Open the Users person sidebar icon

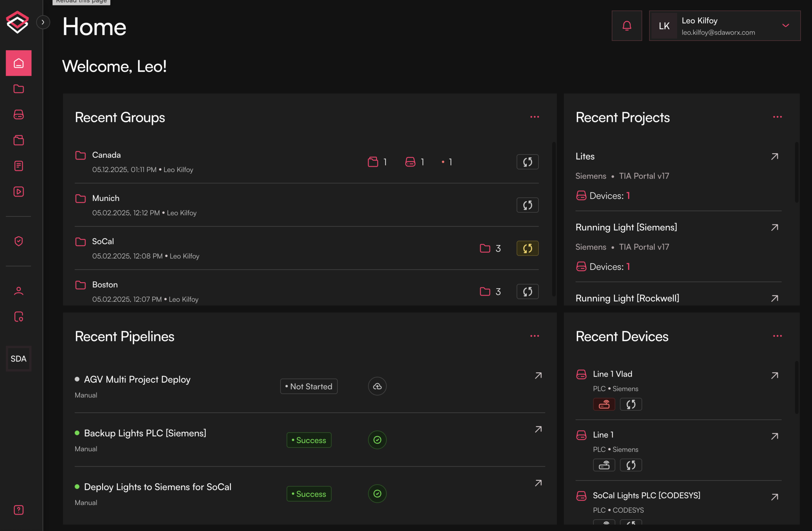point(18,291)
